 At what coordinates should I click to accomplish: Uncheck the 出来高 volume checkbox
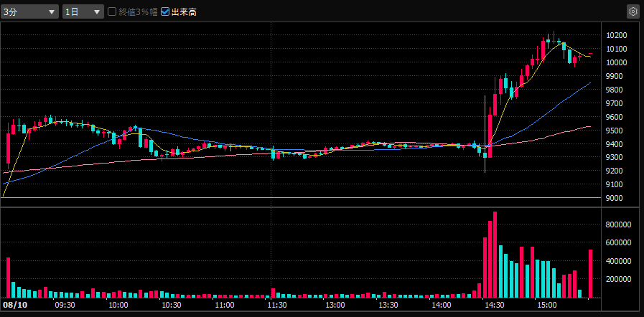164,12
